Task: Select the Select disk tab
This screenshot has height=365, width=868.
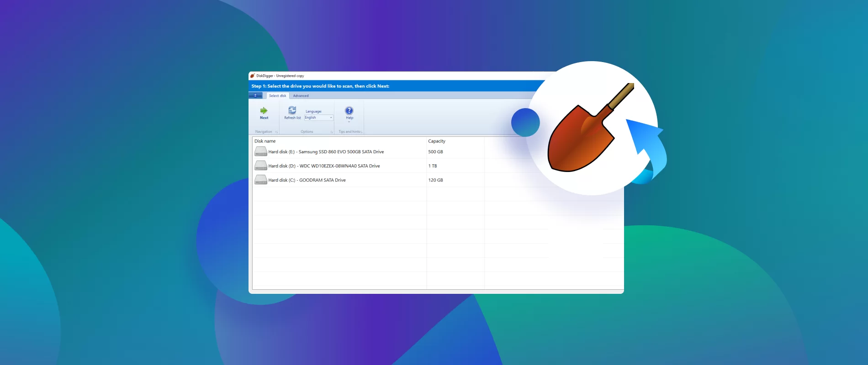Action: pyautogui.click(x=277, y=96)
